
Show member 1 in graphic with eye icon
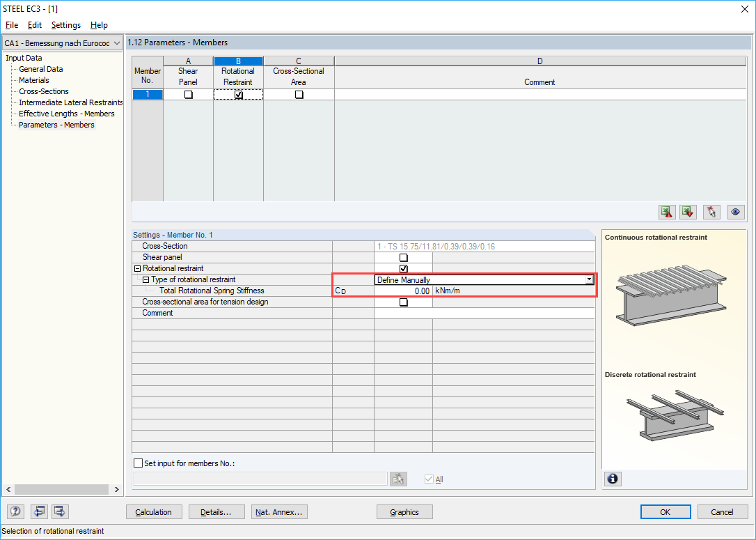pyautogui.click(x=735, y=212)
